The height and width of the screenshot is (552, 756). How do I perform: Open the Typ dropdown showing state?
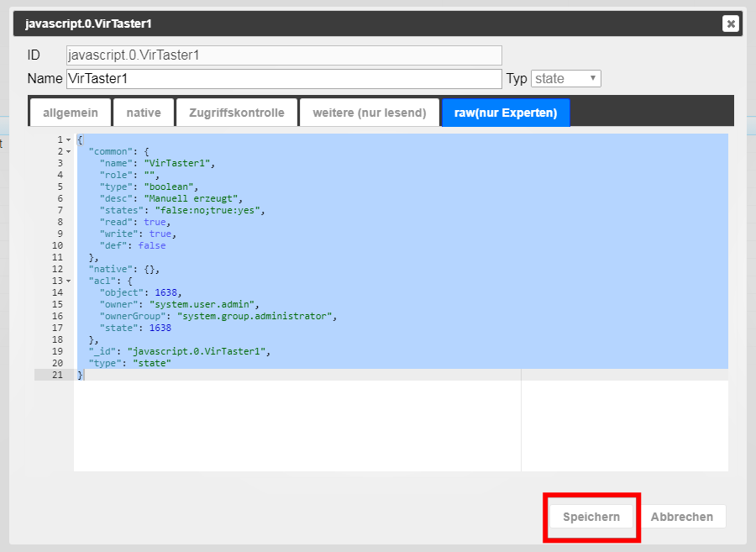point(566,79)
